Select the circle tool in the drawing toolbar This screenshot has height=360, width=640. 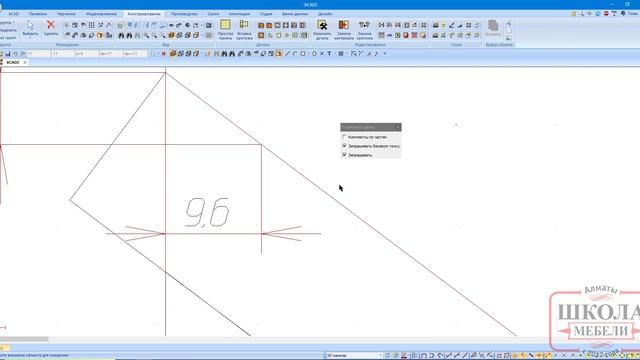point(314,53)
